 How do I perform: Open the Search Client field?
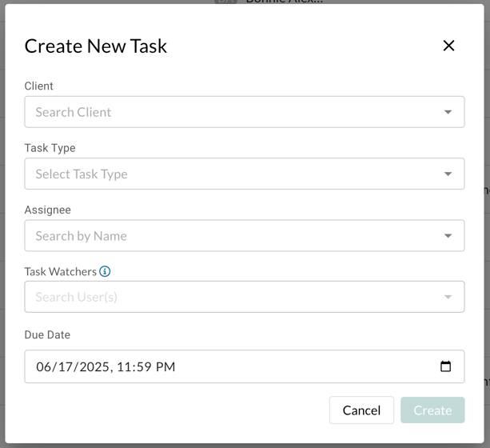pos(245,112)
